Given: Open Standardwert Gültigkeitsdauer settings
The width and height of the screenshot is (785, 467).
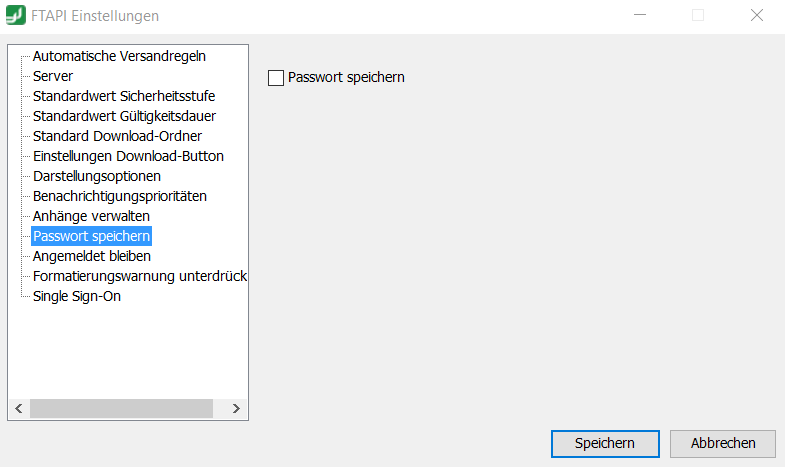Looking at the screenshot, I should (x=124, y=116).
